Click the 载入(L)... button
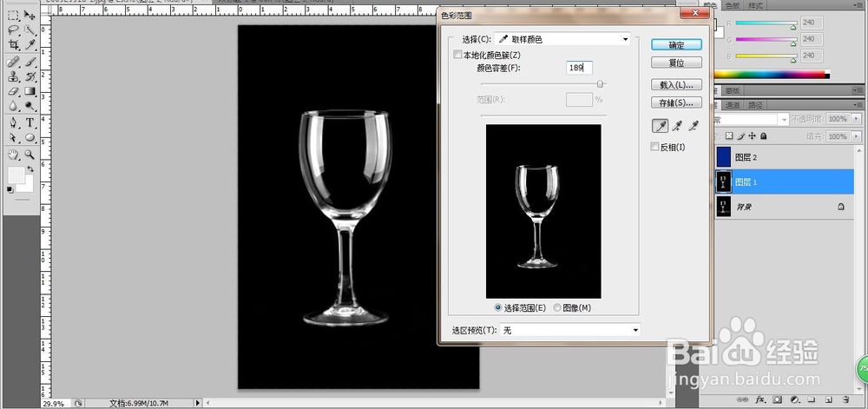Viewport: 868px width, 409px height. (676, 85)
